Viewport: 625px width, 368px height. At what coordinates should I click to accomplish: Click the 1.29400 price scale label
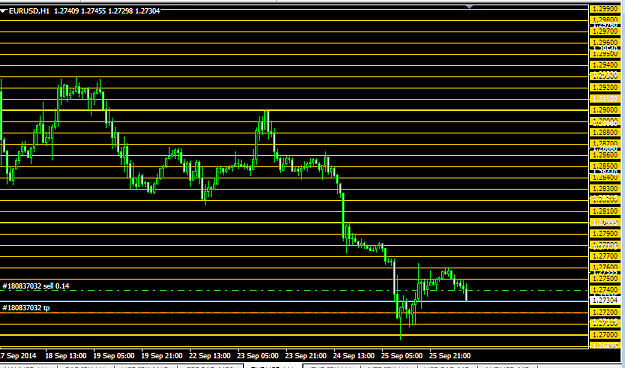pyautogui.click(x=605, y=65)
